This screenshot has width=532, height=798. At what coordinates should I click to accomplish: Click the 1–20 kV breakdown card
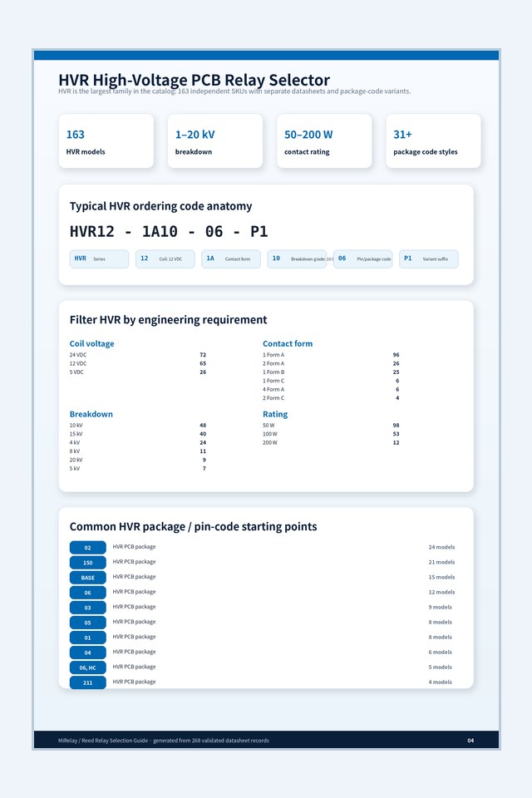(215, 141)
